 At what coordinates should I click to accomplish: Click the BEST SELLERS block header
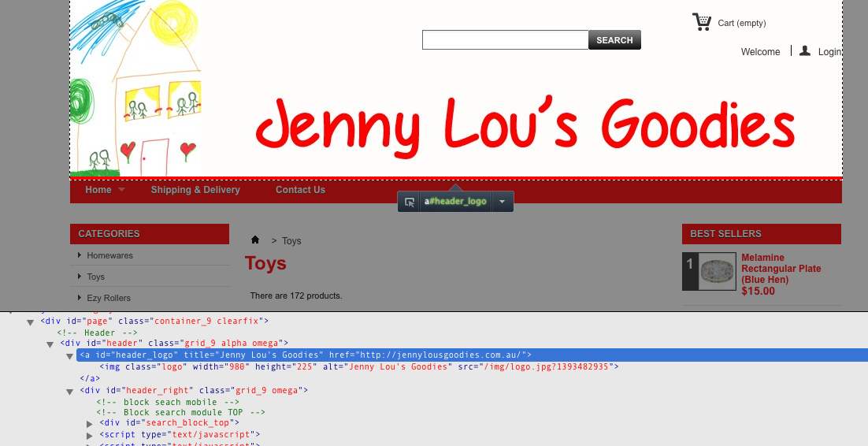[761, 234]
